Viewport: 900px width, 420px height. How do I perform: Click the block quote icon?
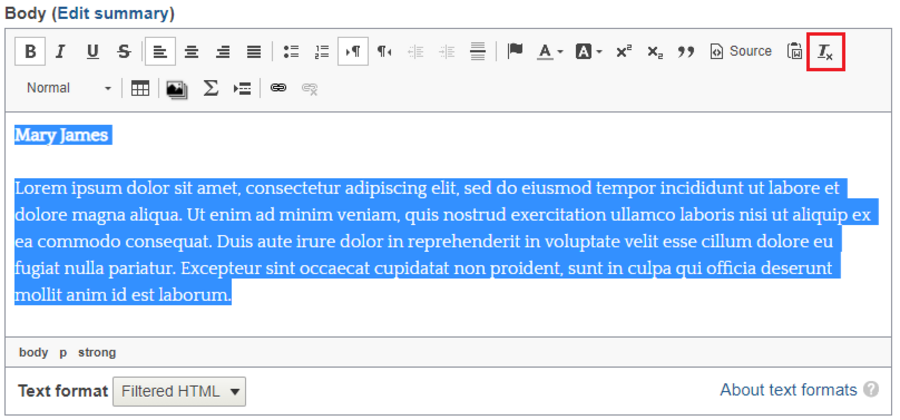coord(685,52)
